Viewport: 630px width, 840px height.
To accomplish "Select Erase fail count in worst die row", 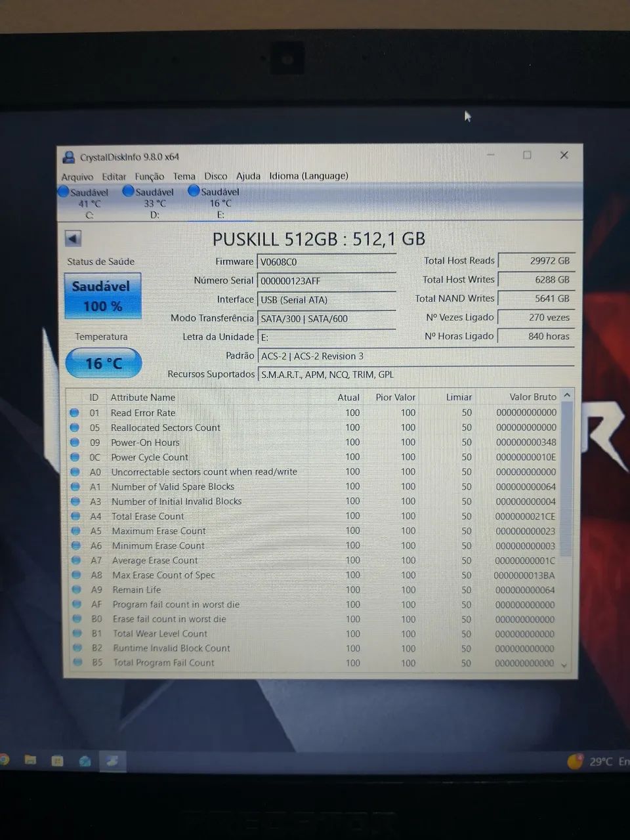I will (x=313, y=619).
